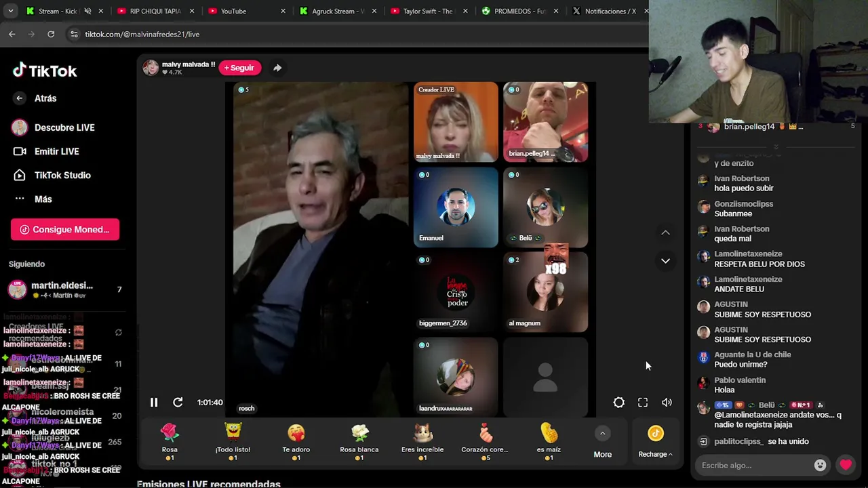Click the browser back arrow
Screen dimensions: 868x488
(x=12, y=34)
